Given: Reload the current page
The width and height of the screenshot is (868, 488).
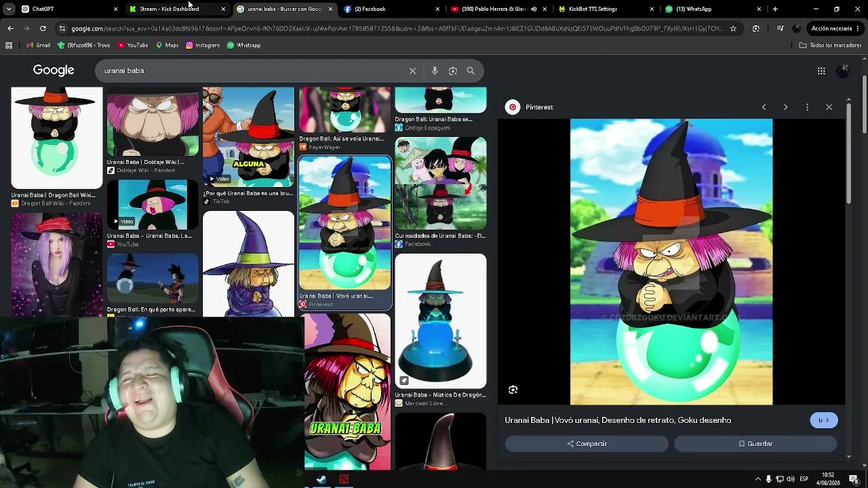Looking at the screenshot, I should point(43,28).
